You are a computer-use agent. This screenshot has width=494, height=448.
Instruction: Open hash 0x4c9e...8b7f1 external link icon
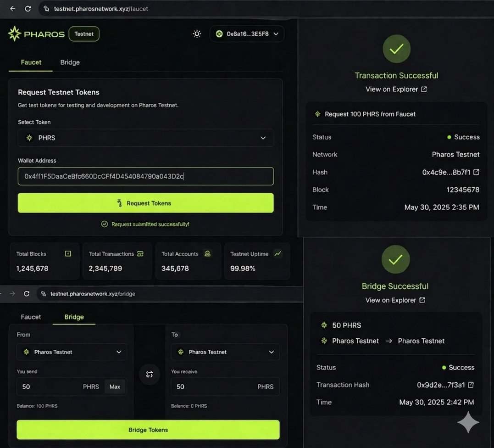[476, 172]
